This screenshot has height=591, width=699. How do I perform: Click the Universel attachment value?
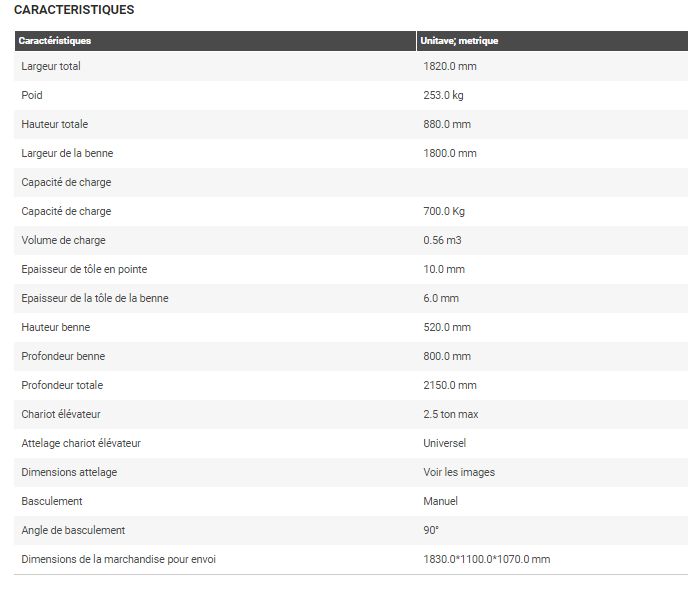tap(445, 444)
